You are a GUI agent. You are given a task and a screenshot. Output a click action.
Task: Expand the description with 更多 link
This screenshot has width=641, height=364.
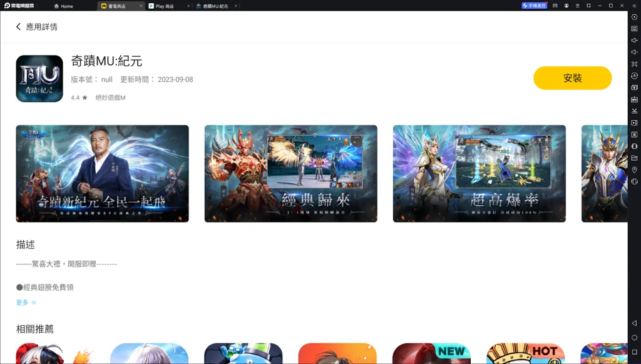[26, 302]
